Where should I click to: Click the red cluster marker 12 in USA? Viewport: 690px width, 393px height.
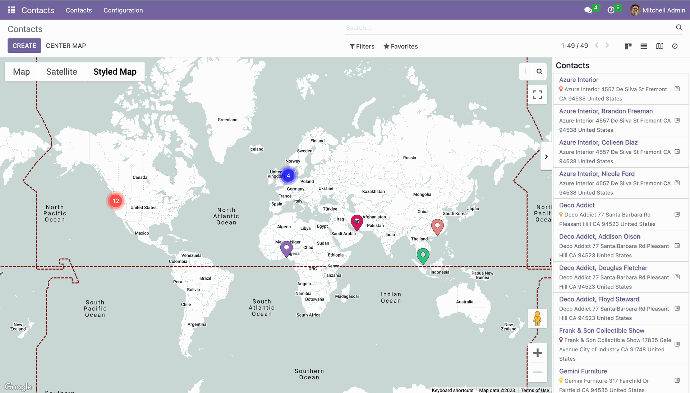coord(116,201)
